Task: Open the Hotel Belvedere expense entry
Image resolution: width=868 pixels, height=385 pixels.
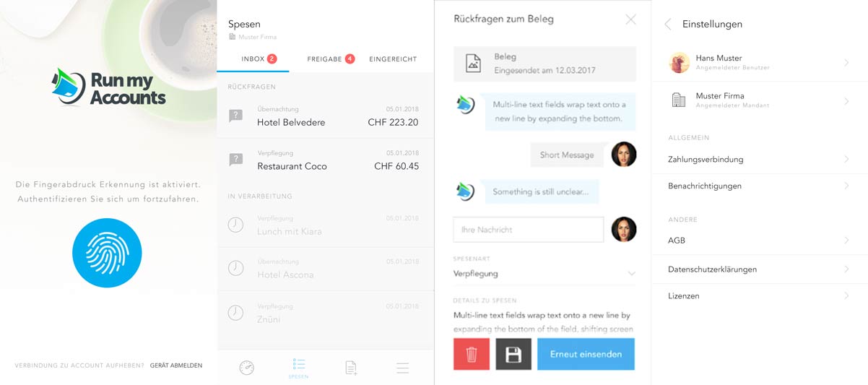Action: click(x=325, y=116)
